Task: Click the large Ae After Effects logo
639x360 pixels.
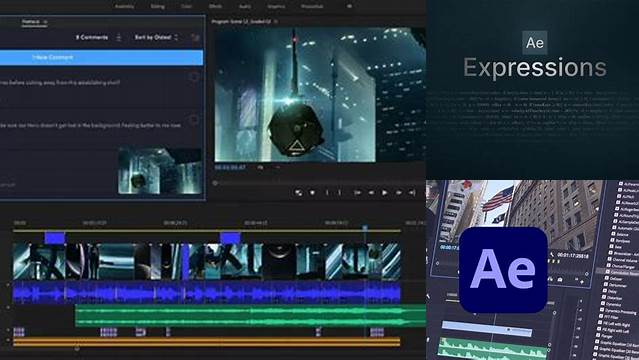Action: (x=503, y=270)
